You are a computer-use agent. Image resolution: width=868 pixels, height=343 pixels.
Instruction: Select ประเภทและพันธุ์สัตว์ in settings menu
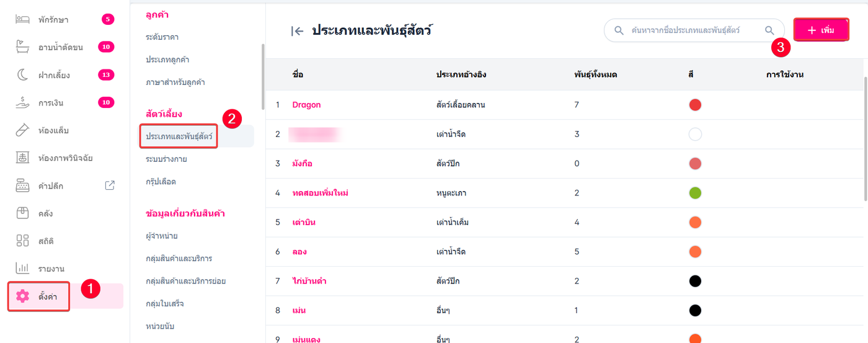(179, 136)
